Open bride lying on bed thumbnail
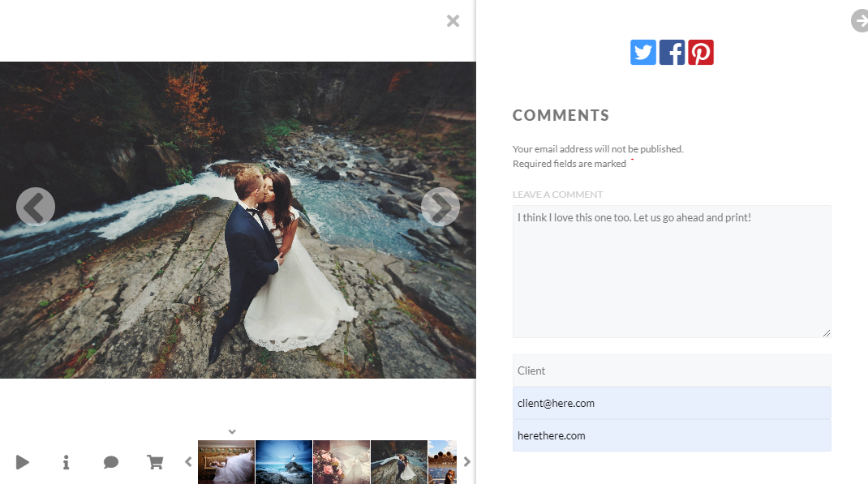This screenshot has height=484, width=868. point(226,462)
